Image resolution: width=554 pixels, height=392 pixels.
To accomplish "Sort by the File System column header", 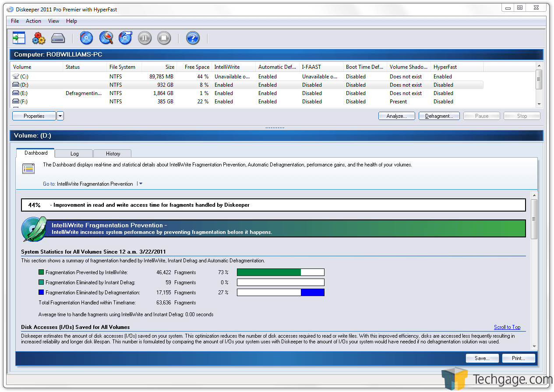I will pos(124,67).
